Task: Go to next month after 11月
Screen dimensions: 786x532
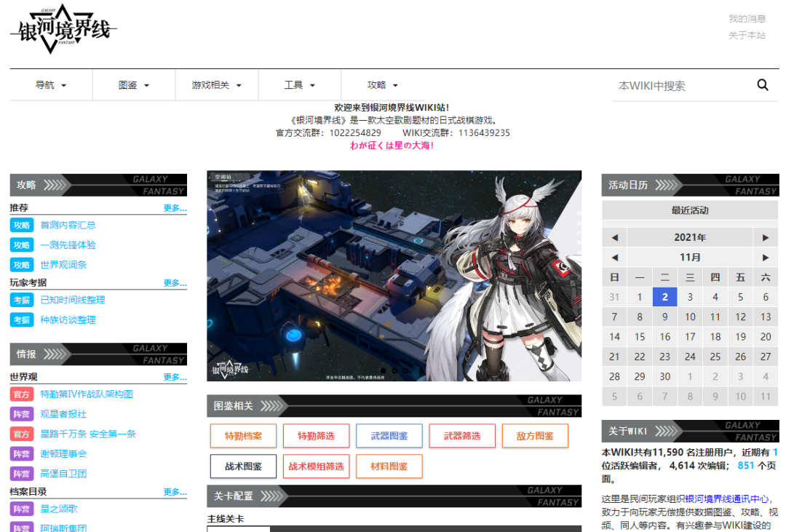Action: click(766, 258)
